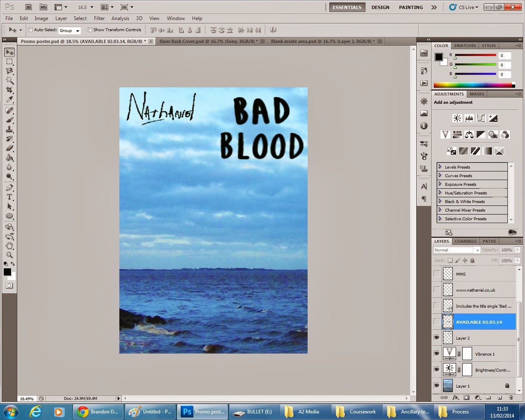Select the Spot Healing Brush tool
This screenshot has width=525, height=420.
(x=9, y=110)
